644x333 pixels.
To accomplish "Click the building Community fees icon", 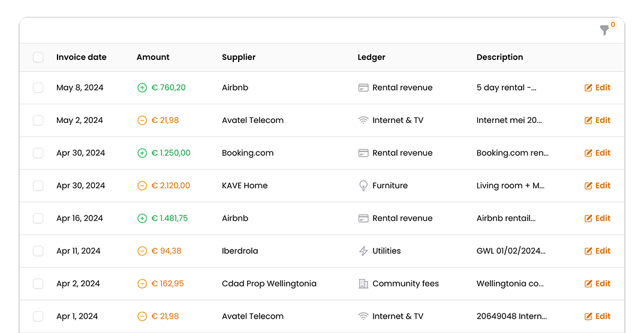I will (x=363, y=284).
